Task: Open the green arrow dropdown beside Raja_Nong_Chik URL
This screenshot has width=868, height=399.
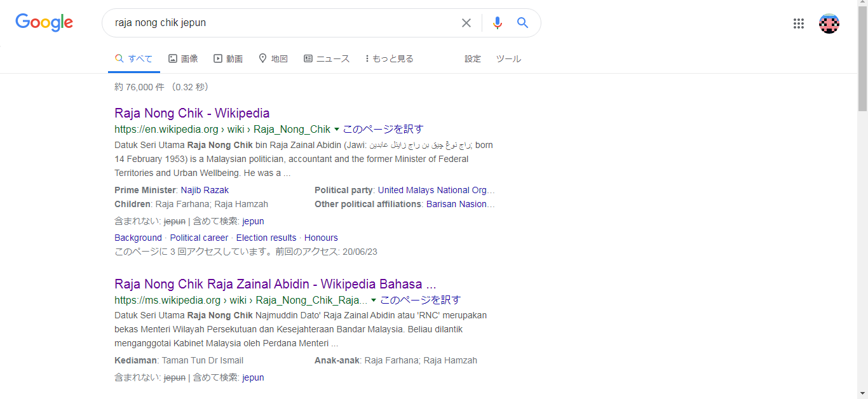Action: point(337,129)
